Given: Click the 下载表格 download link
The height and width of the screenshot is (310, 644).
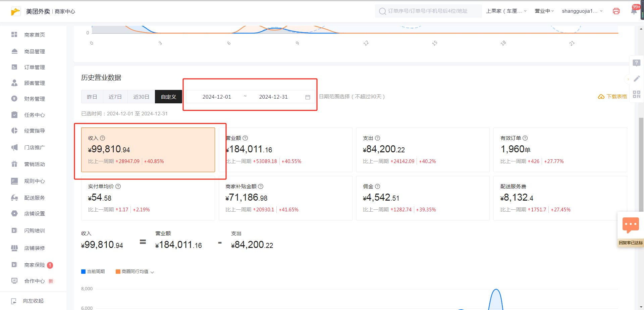Looking at the screenshot, I should [x=612, y=97].
